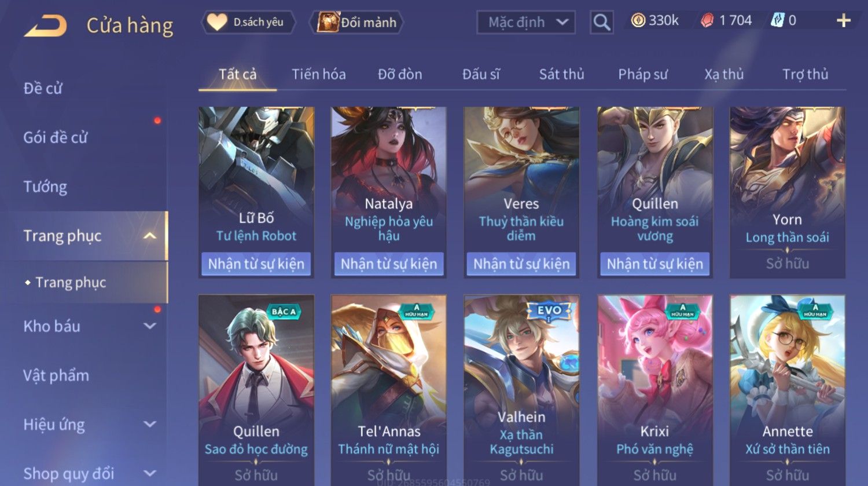The image size is (868, 486).
Task: Open Krixi Phó văn nghệ skin card
Action: tap(654, 390)
